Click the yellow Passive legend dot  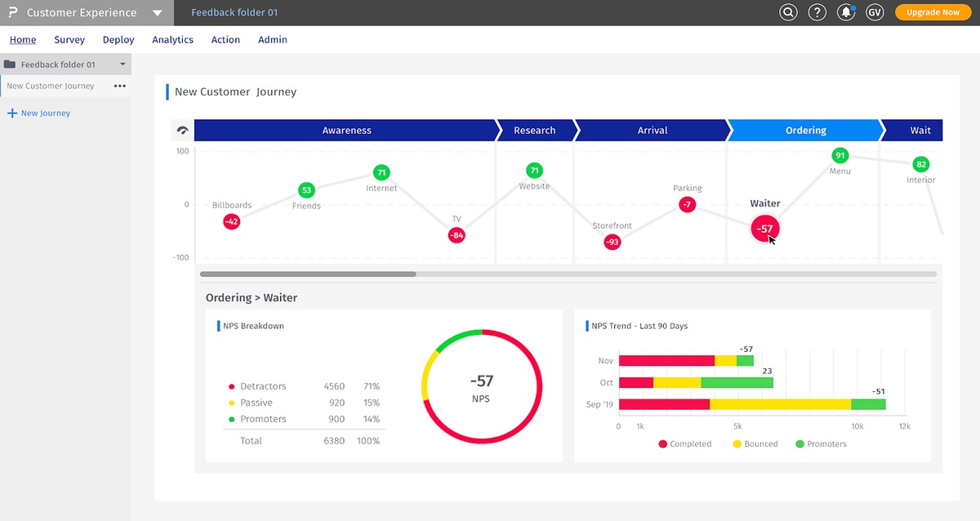(232, 403)
